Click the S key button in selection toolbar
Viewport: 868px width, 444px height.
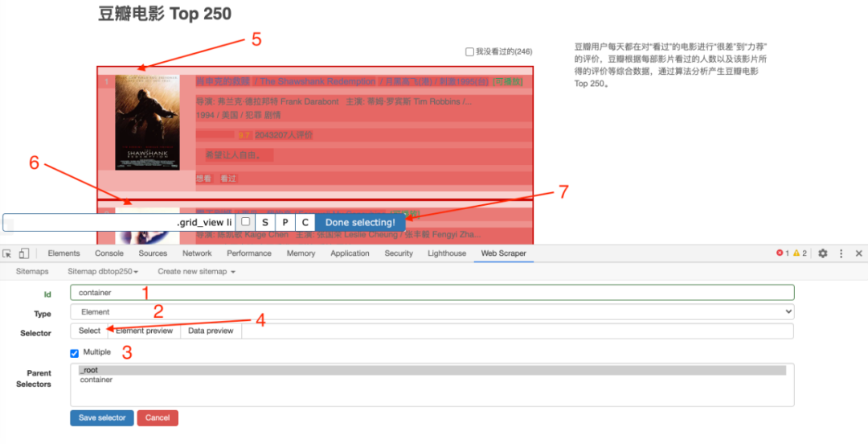(x=265, y=222)
